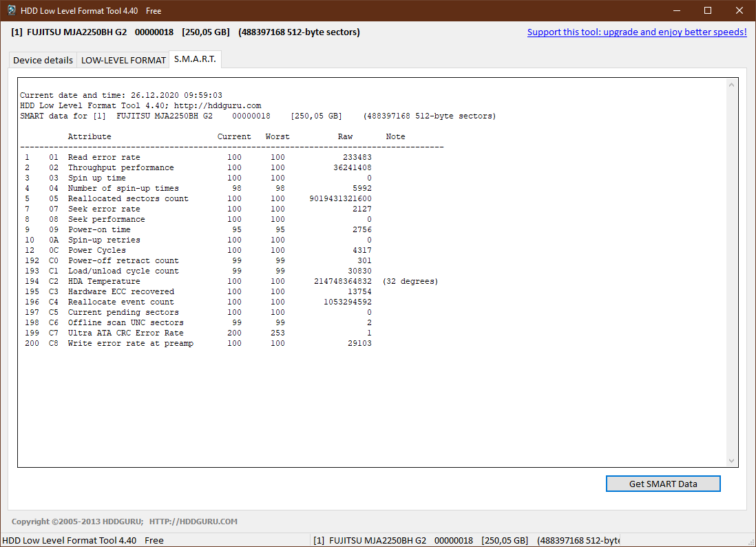Image resolution: width=756 pixels, height=547 pixels.
Task: Switch to the LOW-LEVEL FORMAT tab
Action: point(123,61)
